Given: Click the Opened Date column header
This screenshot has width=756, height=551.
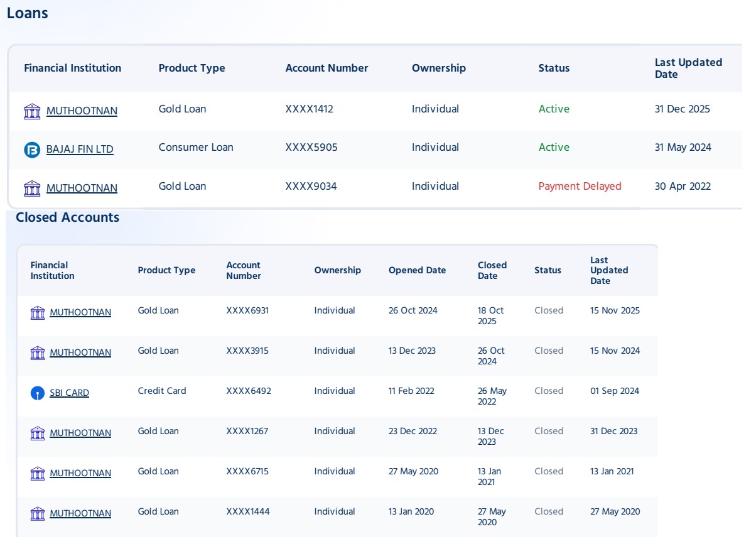Looking at the screenshot, I should click(x=417, y=271).
